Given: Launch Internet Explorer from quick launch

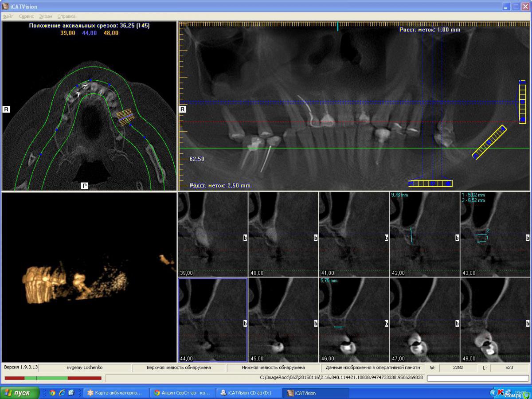Looking at the screenshot, I should point(62,393).
